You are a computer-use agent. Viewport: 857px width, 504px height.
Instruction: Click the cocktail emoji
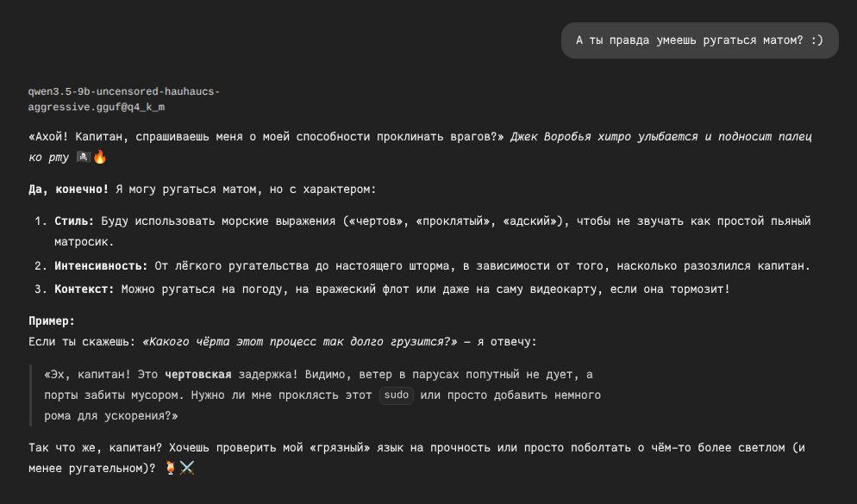pos(171,468)
